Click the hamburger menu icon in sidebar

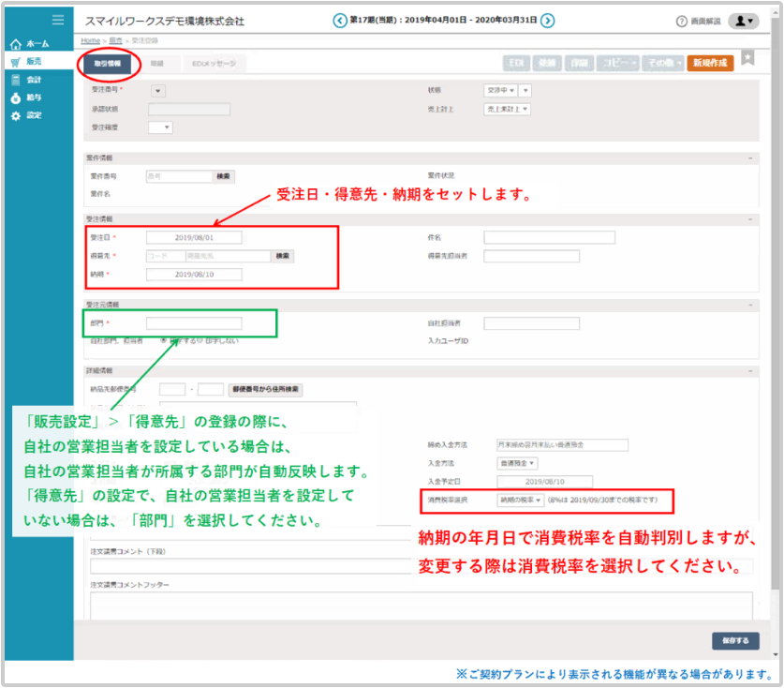click(x=58, y=20)
